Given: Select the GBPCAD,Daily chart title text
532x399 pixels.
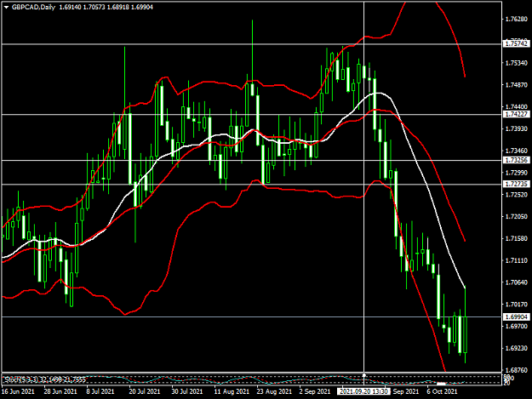Looking at the screenshot, I should pos(33,7).
